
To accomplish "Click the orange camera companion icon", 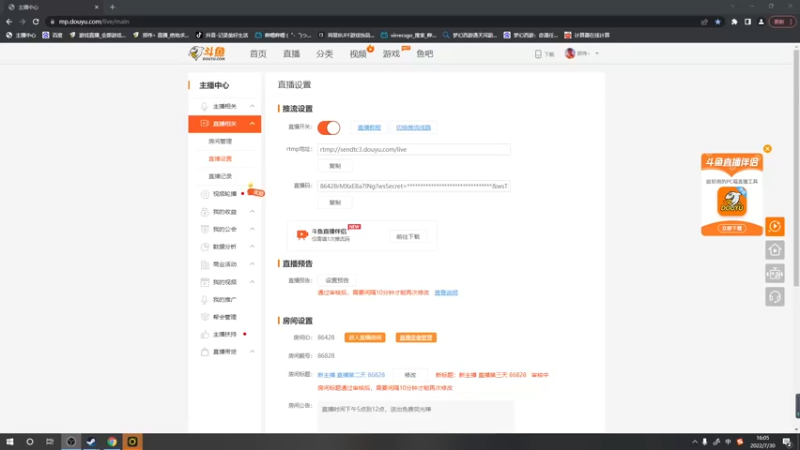I will tap(302, 234).
